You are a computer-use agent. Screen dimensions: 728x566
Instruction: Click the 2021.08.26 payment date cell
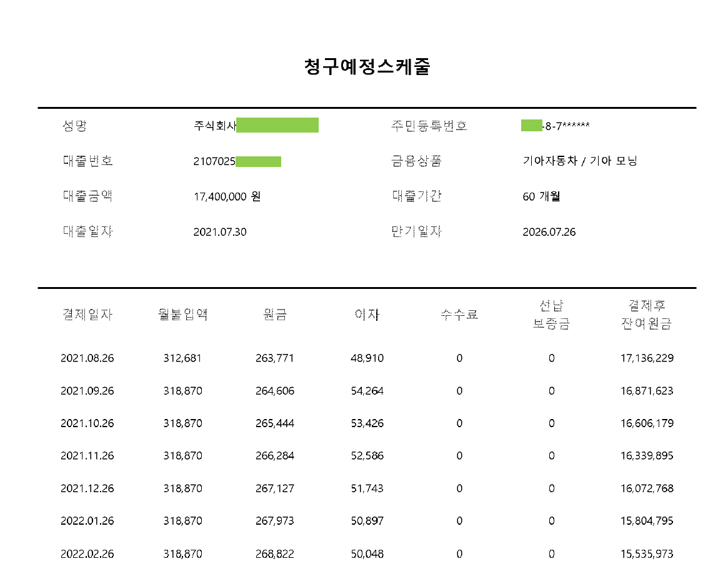pos(87,358)
